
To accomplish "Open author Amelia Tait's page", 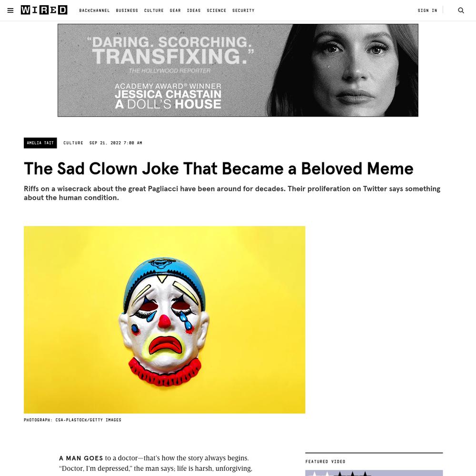I will [40, 143].
